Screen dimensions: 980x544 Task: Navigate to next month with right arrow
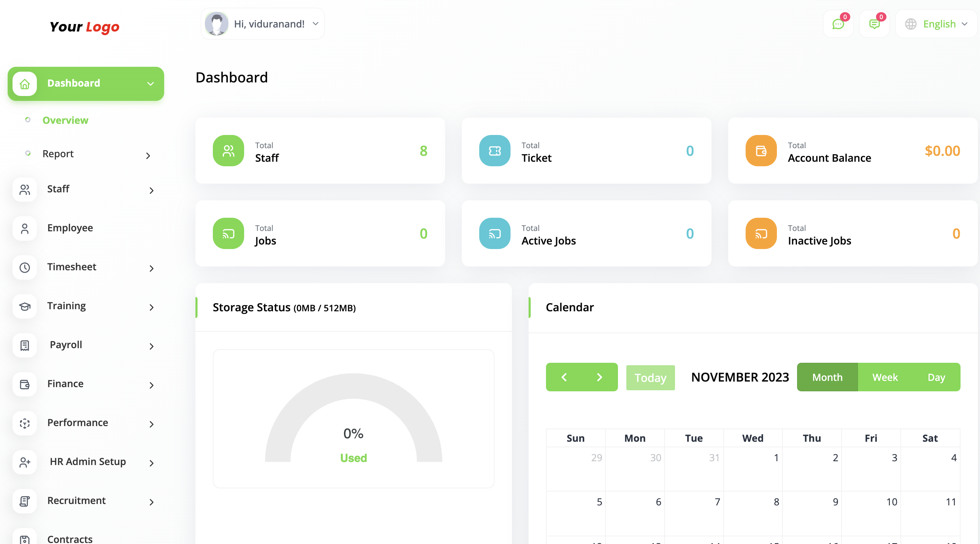[x=599, y=377]
